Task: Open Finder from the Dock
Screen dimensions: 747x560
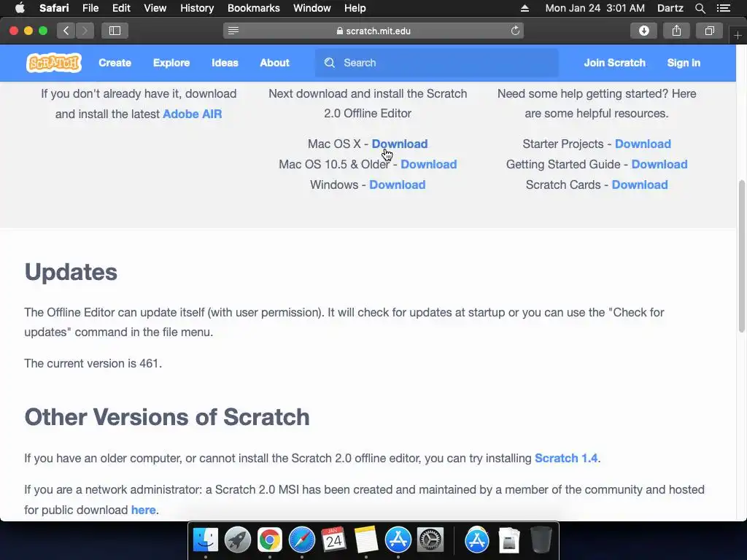Action: [206, 540]
